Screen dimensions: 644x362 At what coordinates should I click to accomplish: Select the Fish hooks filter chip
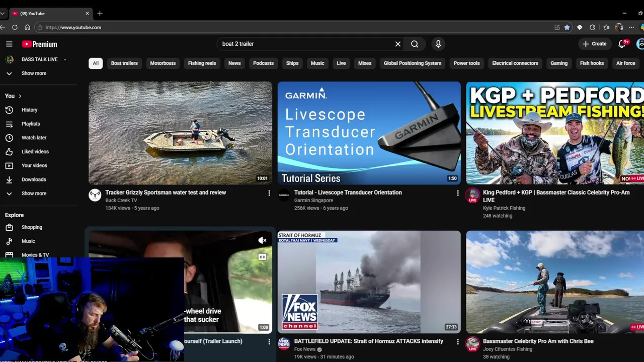[x=592, y=63]
